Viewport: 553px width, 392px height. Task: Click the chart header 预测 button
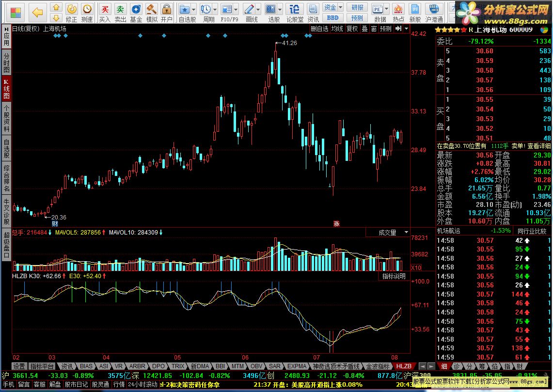(385, 29)
